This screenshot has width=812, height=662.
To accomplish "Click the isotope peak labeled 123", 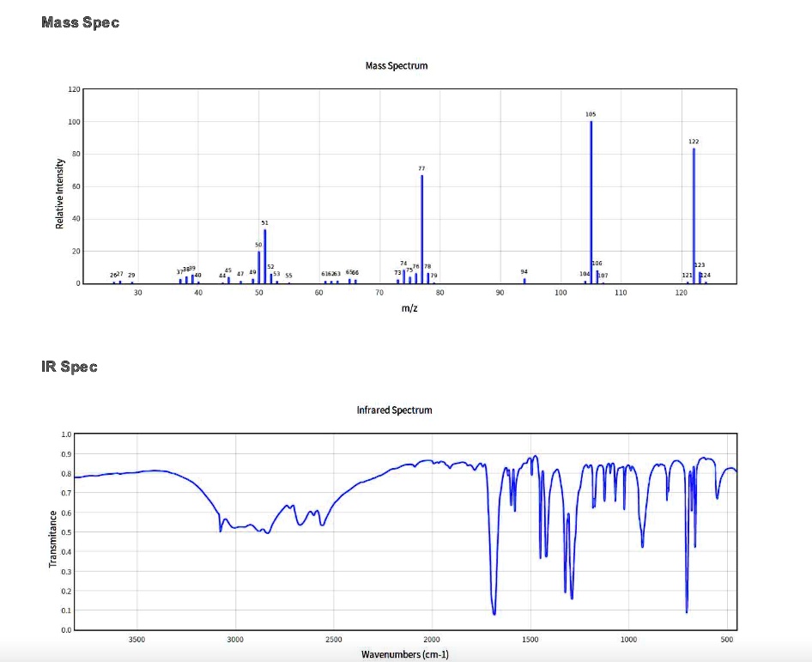I will (x=699, y=275).
